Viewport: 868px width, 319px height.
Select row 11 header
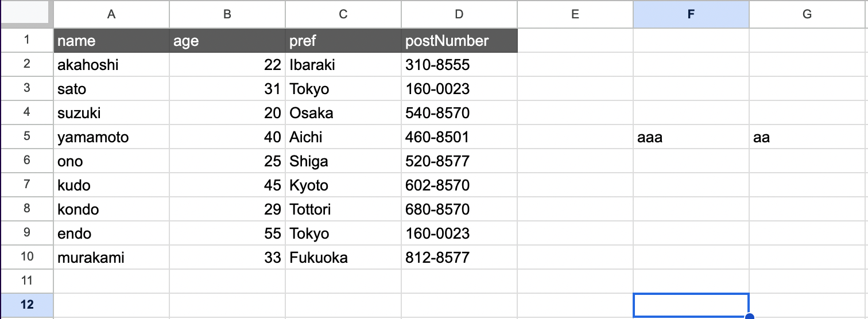point(27,281)
